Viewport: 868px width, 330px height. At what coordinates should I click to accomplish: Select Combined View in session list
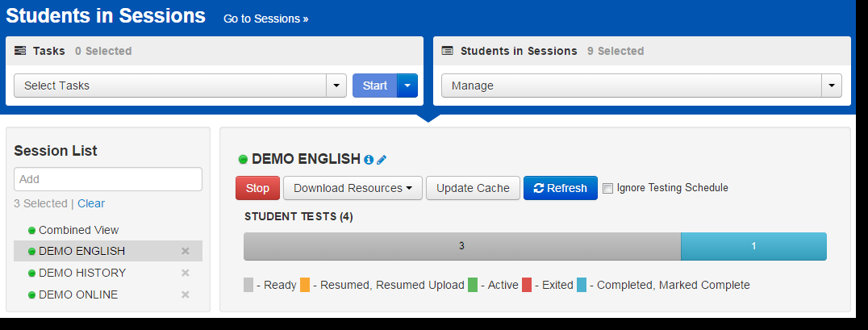78,230
